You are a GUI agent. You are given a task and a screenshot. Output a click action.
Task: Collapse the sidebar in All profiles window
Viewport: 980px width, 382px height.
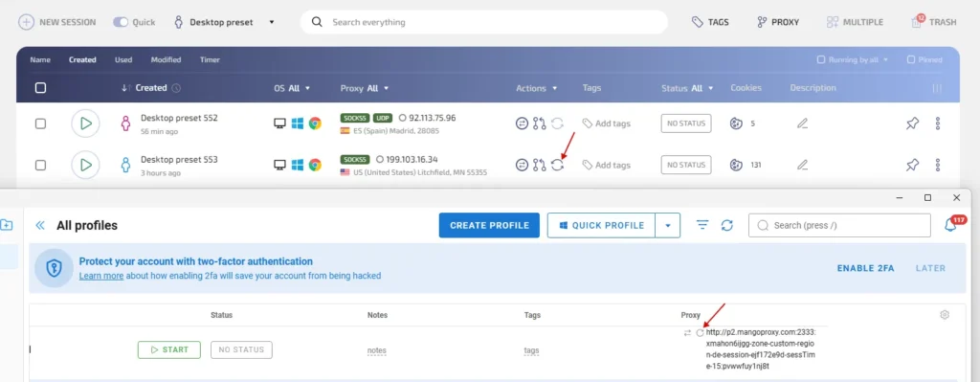coord(40,226)
